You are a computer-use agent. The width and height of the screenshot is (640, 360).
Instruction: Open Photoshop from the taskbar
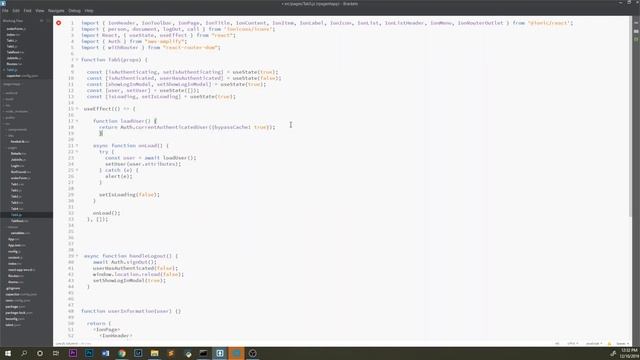point(89,353)
